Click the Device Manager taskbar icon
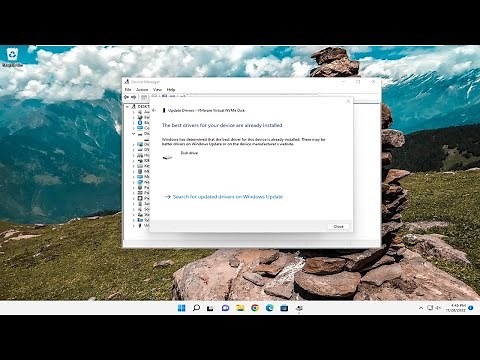This screenshot has height=360, width=480. [299, 308]
